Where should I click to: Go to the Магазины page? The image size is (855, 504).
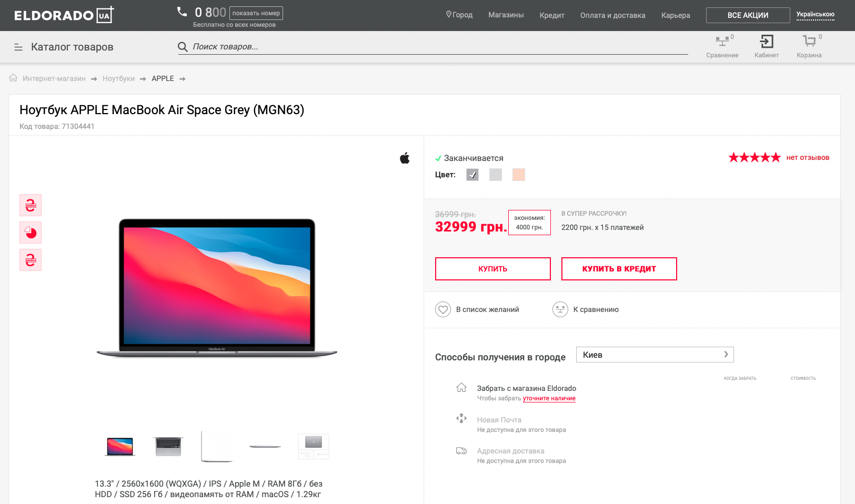pos(506,15)
